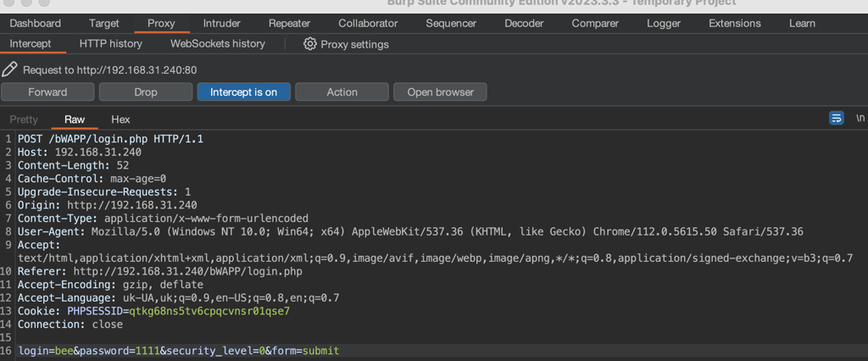Select the Proxy tab
The height and width of the screenshot is (361, 868).
pos(161,23)
